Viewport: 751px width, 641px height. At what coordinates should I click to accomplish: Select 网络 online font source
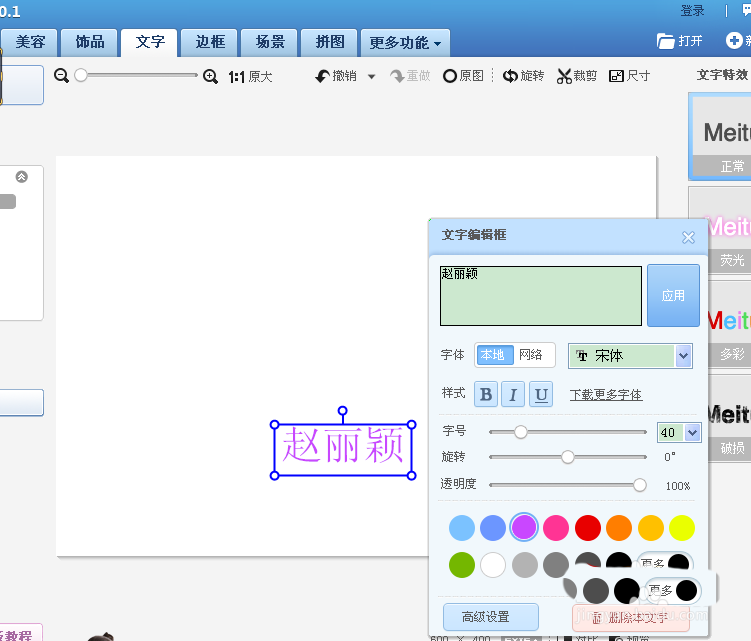point(531,355)
